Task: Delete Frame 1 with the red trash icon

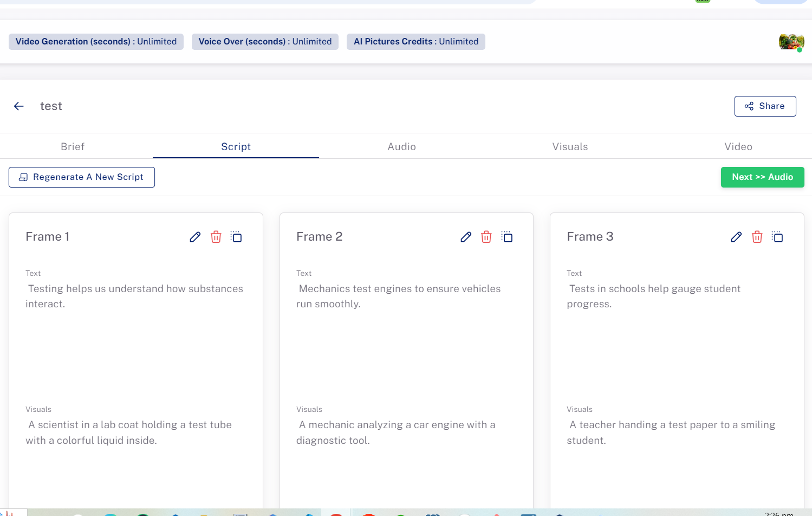Action: tap(216, 237)
